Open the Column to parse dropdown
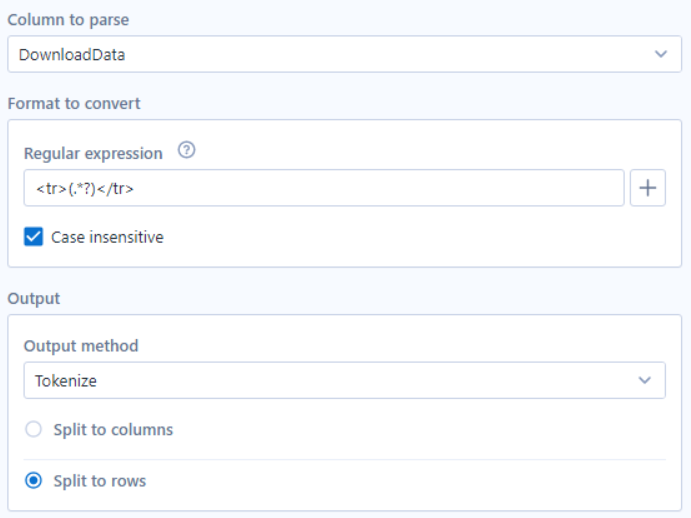The width and height of the screenshot is (691, 518). [345, 54]
